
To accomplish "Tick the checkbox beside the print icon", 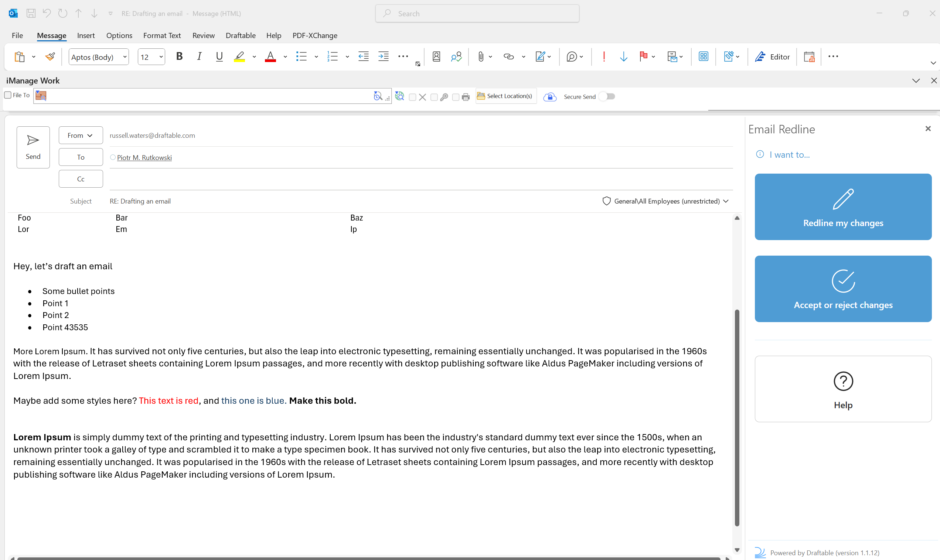I will click(x=456, y=98).
